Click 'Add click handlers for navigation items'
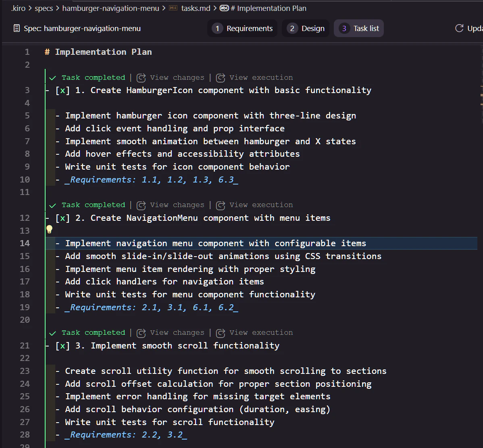 coord(164,282)
